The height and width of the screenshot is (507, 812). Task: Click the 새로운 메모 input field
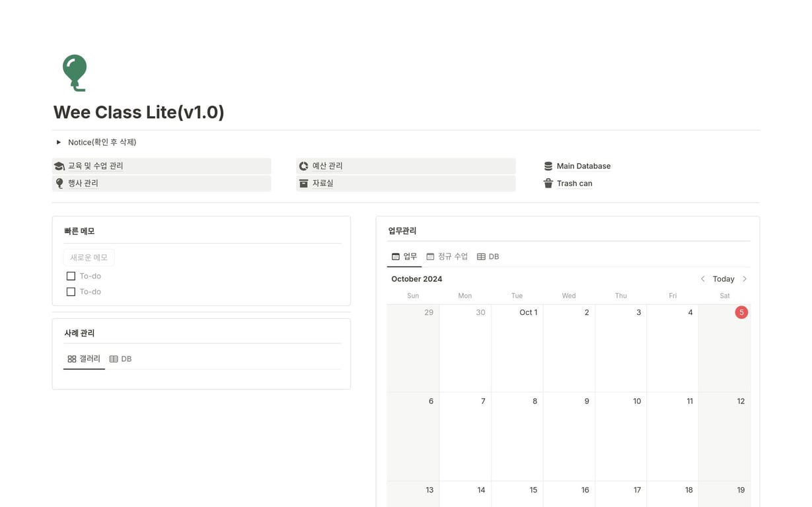coord(89,257)
